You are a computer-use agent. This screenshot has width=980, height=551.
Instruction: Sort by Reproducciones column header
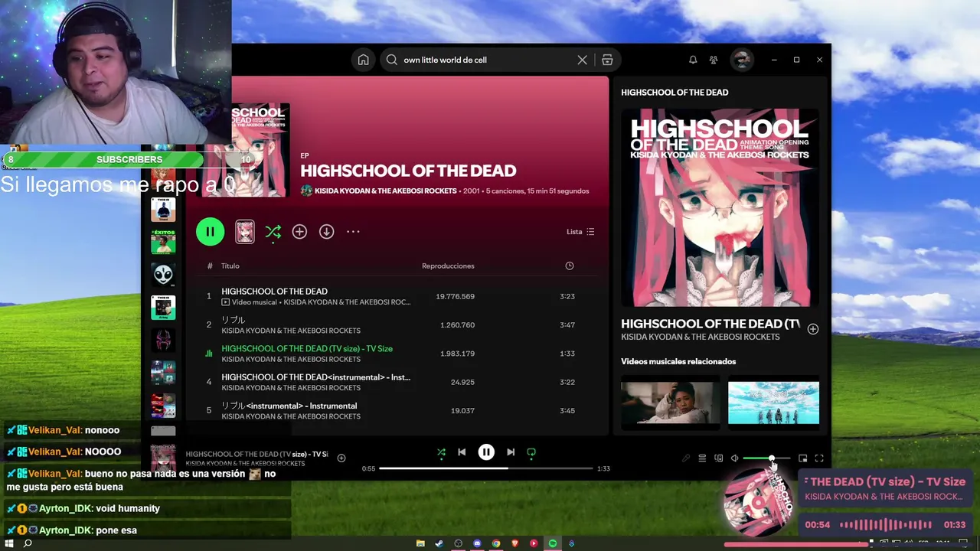(448, 266)
